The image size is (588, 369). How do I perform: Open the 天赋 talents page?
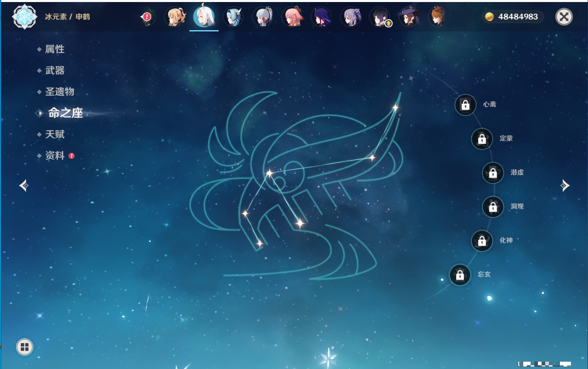pyautogui.click(x=55, y=134)
